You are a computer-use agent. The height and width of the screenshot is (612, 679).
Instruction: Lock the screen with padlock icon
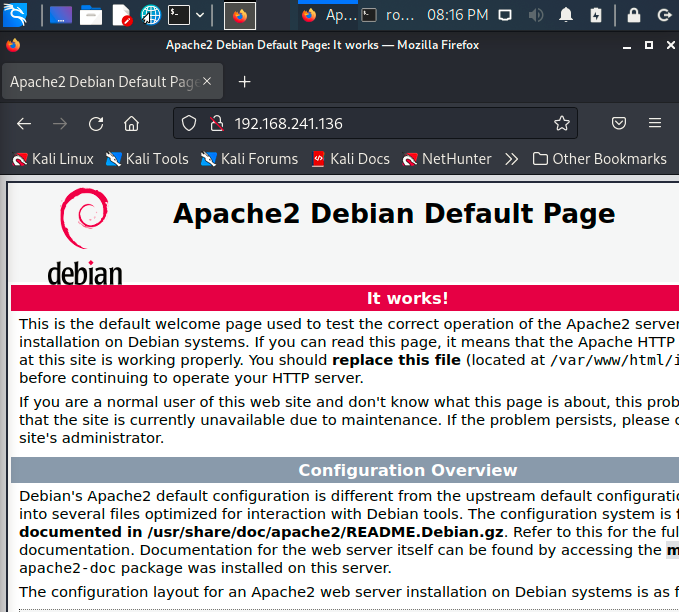[x=634, y=15]
